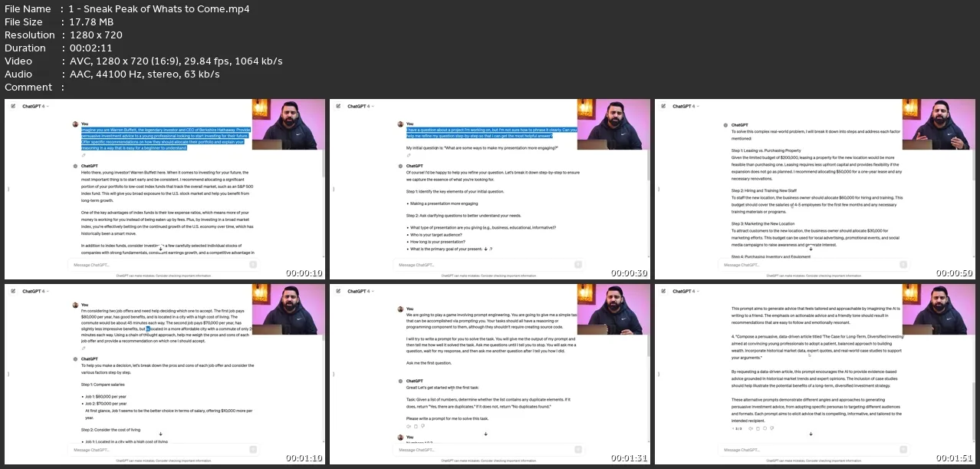
Task: Expand the sidebar handle in the 00:01:31 frame
Action: (x=333, y=375)
